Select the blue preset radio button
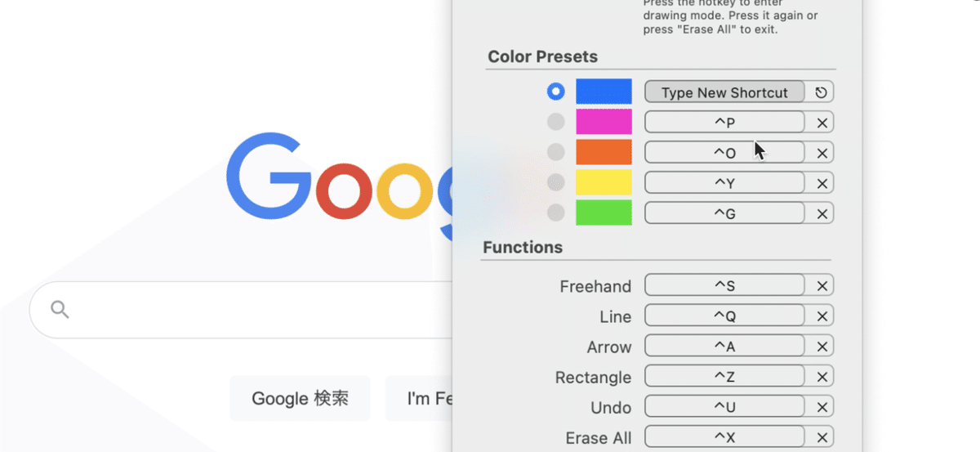Viewport: 980px width, 452px height. coord(556,92)
